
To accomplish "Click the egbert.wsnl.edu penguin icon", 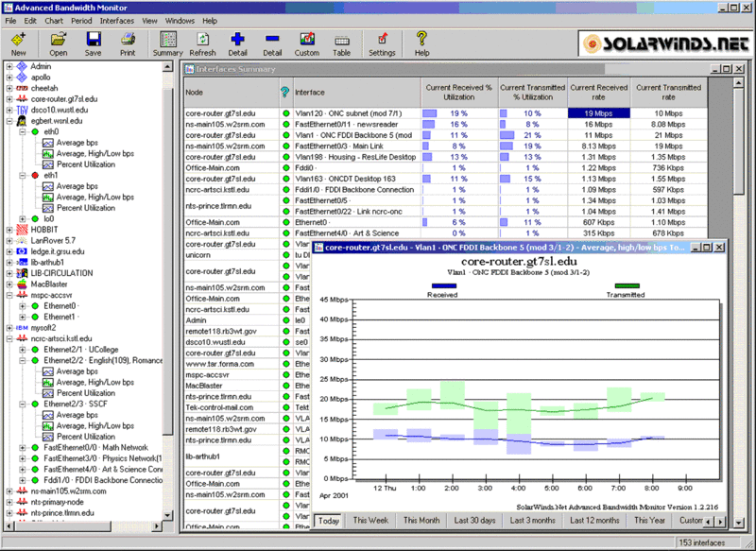I will tap(22, 121).
